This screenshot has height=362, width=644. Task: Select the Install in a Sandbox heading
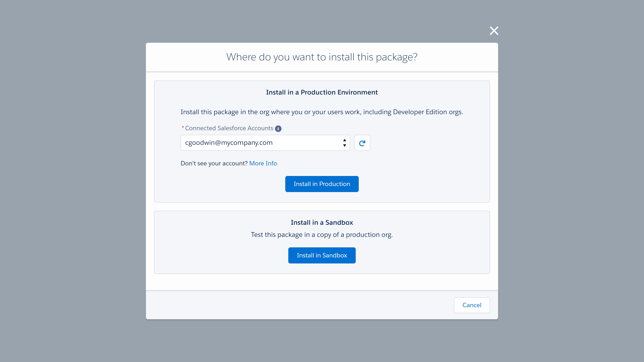pyautogui.click(x=322, y=223)
